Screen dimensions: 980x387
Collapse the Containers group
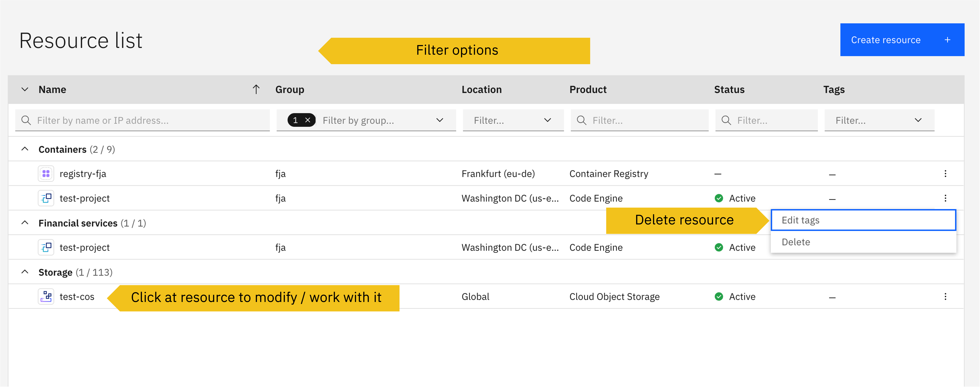pyautogui.click(x=25, y=149)
